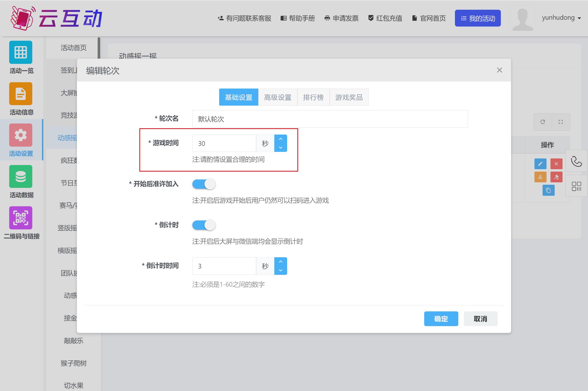Click the 确定 confirm button
Viewport: 588px width, 391px height.
pos(441,319)
